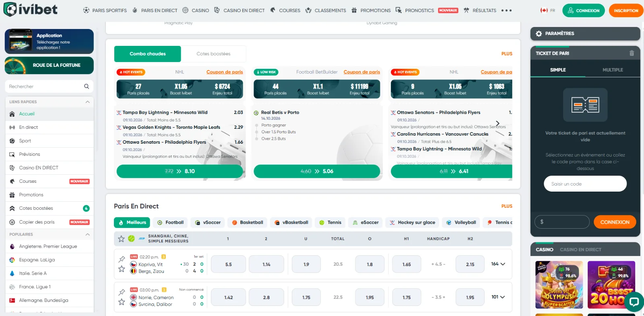
Task: Switch to Casino En Direct tab in casino panel
Action: point(580,250)
